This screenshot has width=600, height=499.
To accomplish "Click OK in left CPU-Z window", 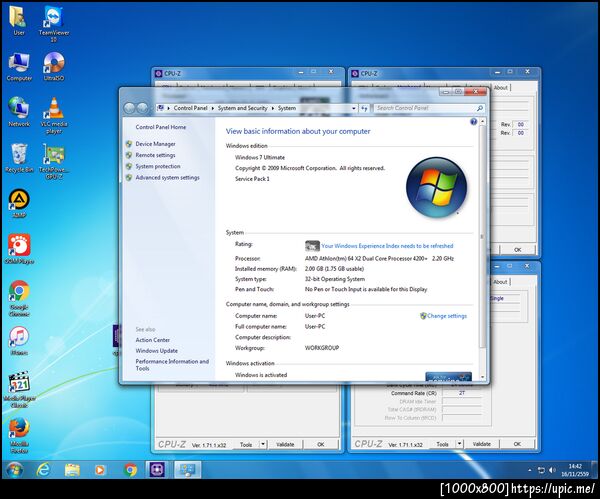I will click(x=321, y=444).
